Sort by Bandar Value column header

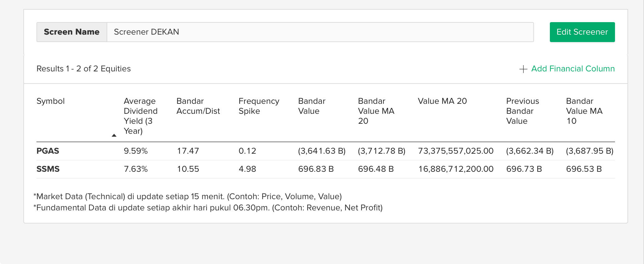pos(312,106)
